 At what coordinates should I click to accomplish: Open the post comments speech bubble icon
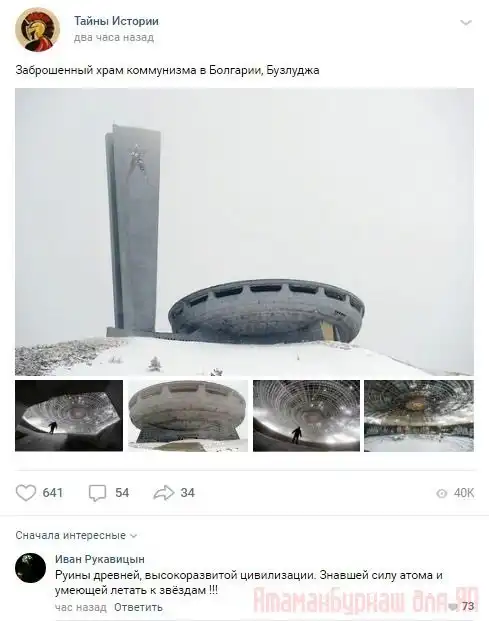pyautogui.click(x=97, y=493)
